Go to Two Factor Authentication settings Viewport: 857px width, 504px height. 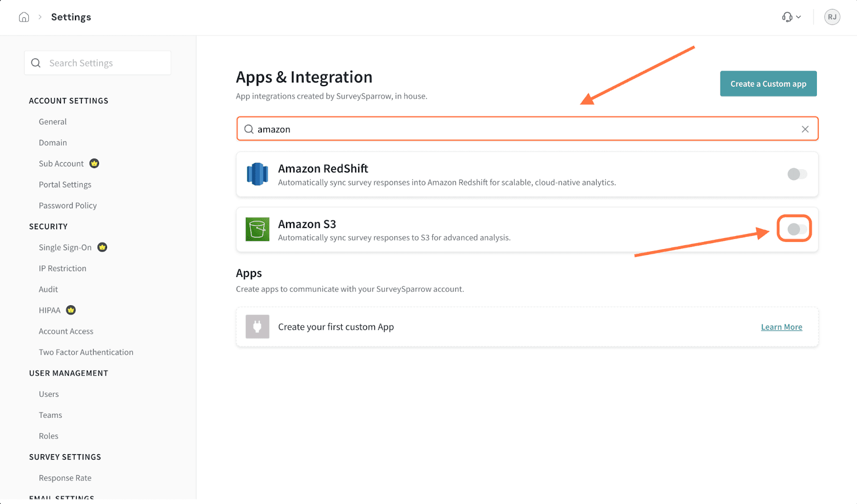click(86, 352)
